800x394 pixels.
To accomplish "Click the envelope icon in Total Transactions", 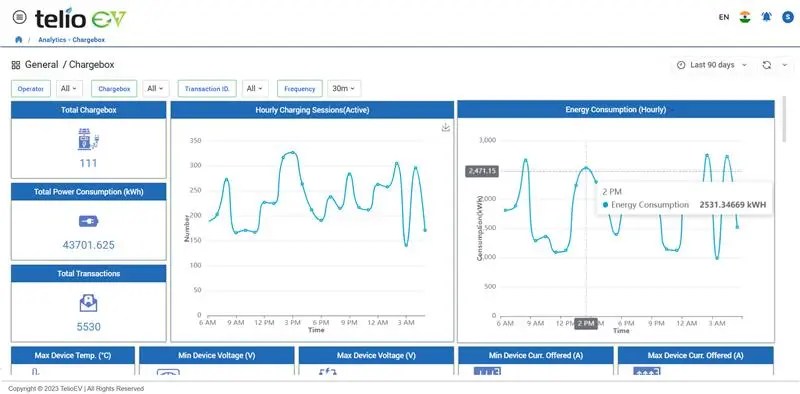I will (88, 304).
